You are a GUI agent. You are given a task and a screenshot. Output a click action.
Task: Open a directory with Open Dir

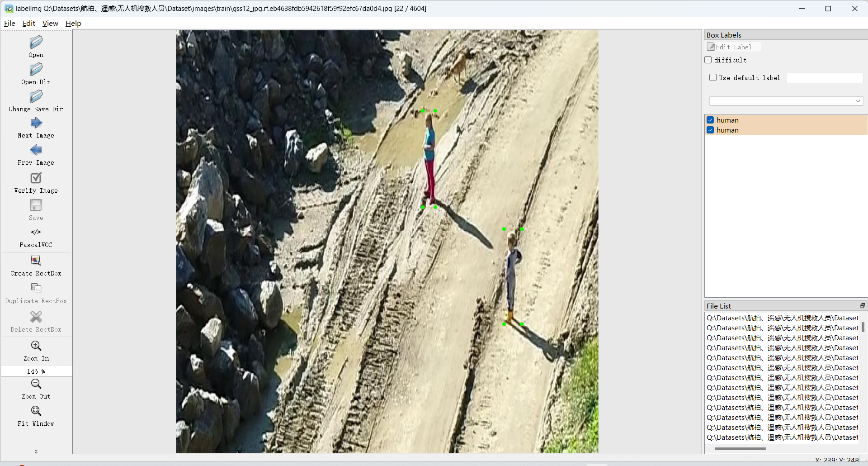36,70
